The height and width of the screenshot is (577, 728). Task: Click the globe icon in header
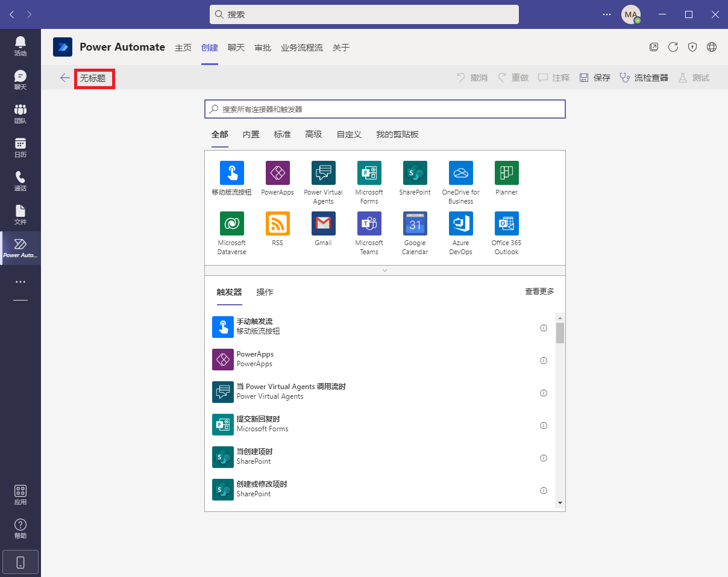coord(712,47)
